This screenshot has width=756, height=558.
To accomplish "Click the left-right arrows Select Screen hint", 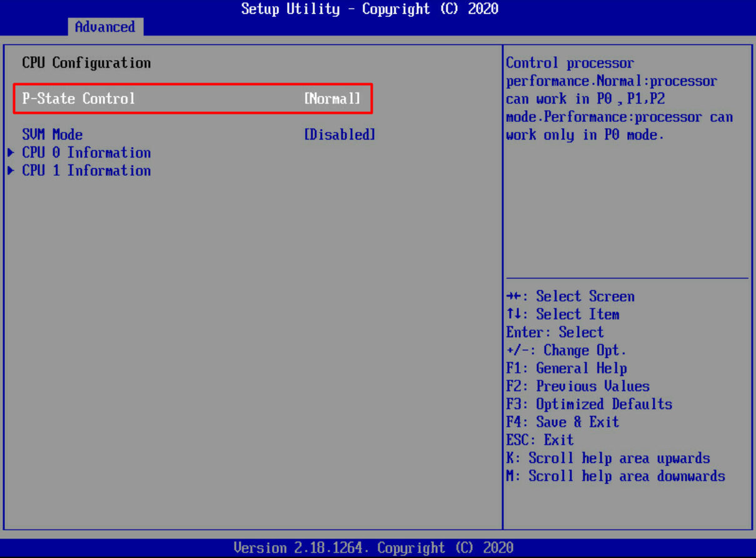I will click(570, 297).
